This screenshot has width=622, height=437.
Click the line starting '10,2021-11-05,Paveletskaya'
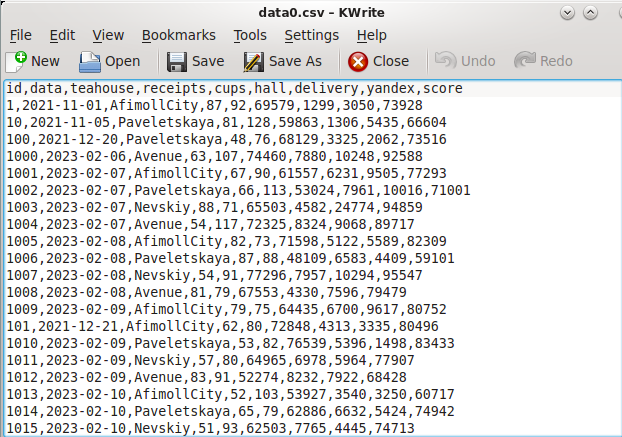pos(227,122)
